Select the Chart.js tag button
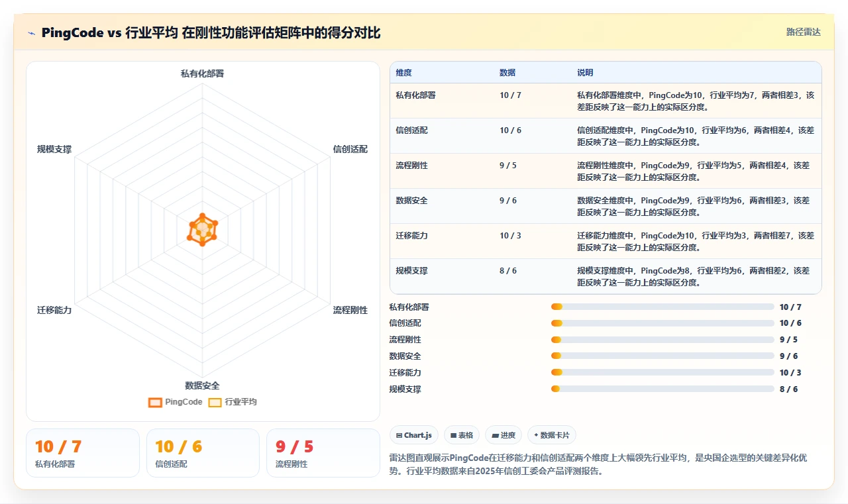Screen dimensions: 848x504 click(x=413, y=435)
